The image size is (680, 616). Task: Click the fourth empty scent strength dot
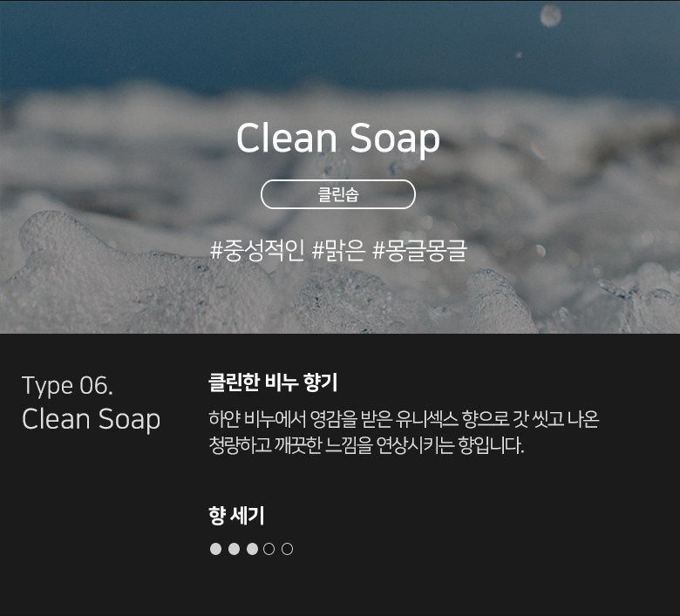269,549
